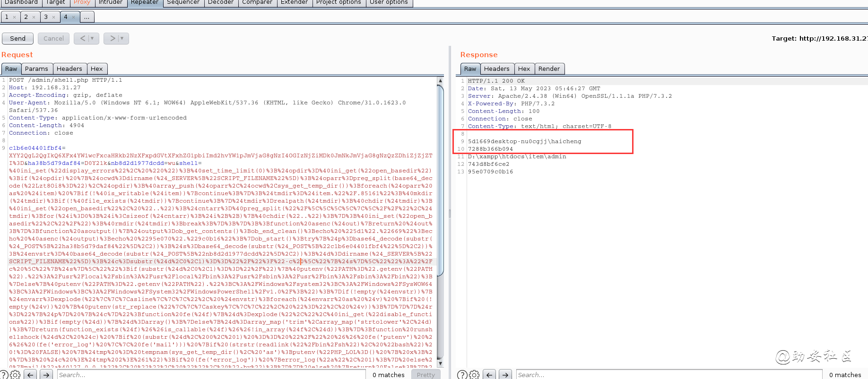Switch to the Comparer tab

[257, 2]
